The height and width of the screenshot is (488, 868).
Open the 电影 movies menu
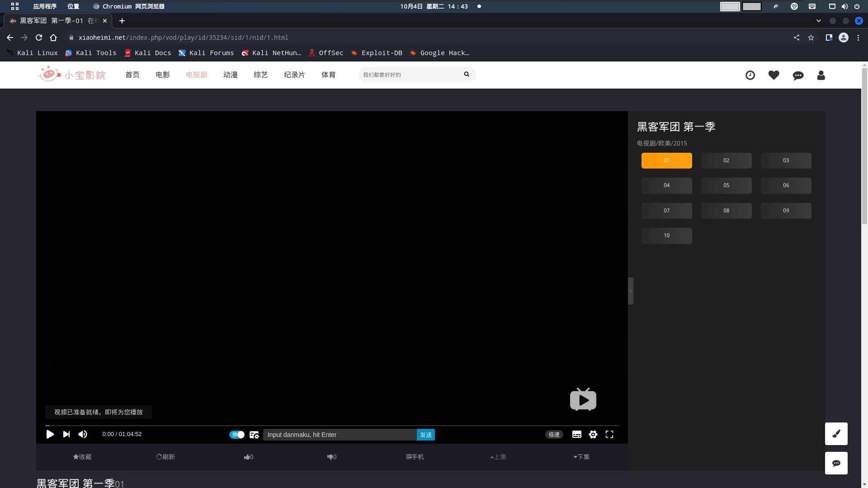pyautogui.click(x=163, y=75)
